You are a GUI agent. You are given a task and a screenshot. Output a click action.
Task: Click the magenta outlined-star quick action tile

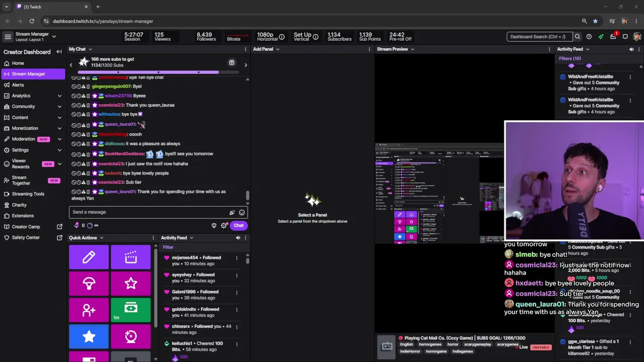131,284
